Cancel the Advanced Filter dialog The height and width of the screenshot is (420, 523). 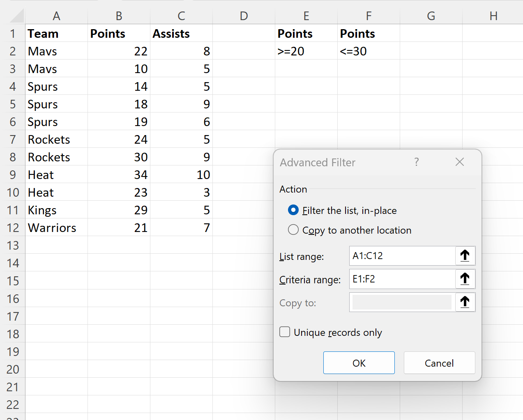[x=439, y=363]
